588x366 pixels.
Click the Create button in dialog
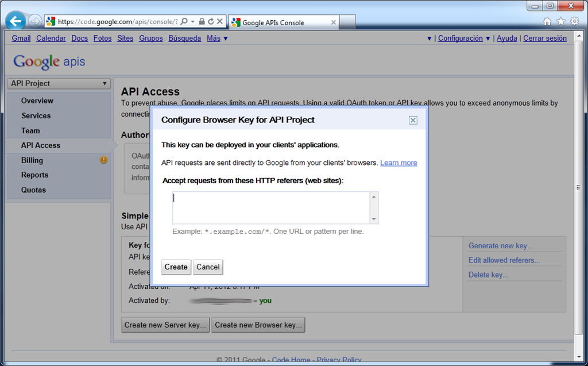pos(176,267)
